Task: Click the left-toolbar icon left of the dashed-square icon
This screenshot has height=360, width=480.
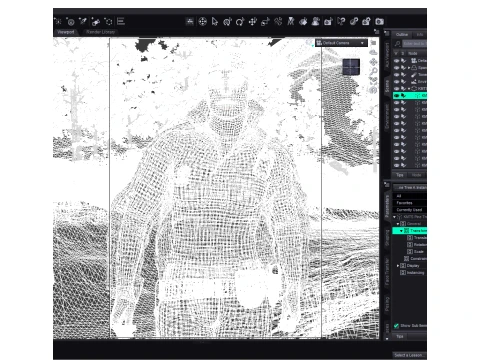Action: pyautogui.click(x=96, y=22)
